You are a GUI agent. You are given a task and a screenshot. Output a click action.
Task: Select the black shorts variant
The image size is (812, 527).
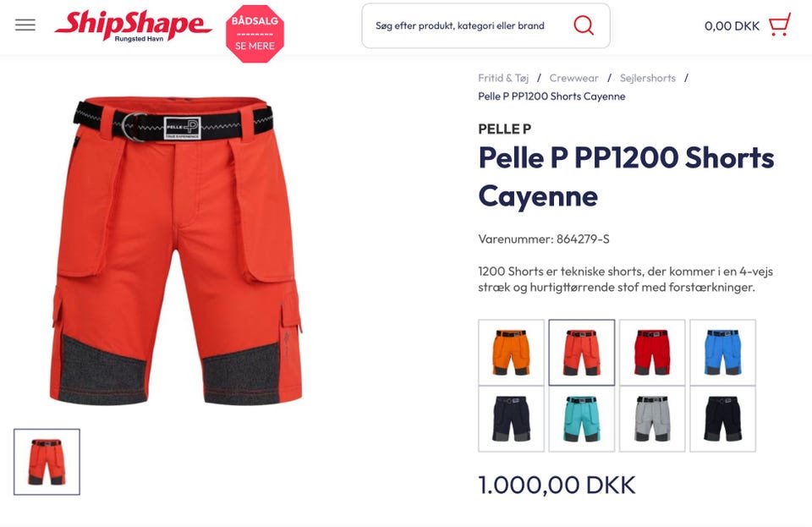722,419
